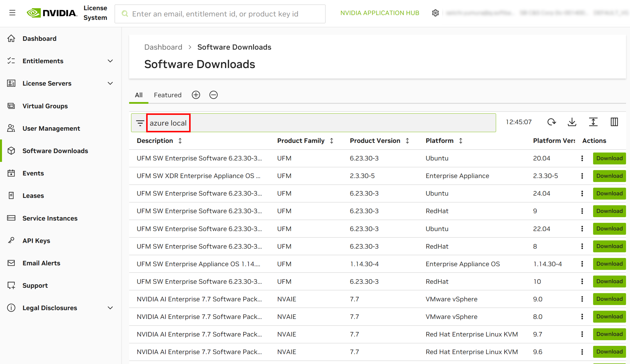This screenshot has height=364, width=630.
Task: Switch to the Featured tab
Action: pos(168,95)
